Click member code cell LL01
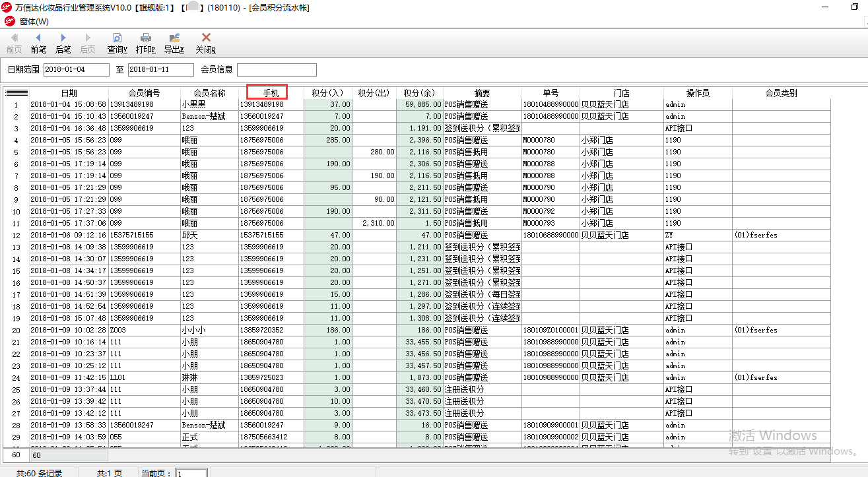This screenshot has height=477, width=868. pyautogui.click(x=144, y=377)
